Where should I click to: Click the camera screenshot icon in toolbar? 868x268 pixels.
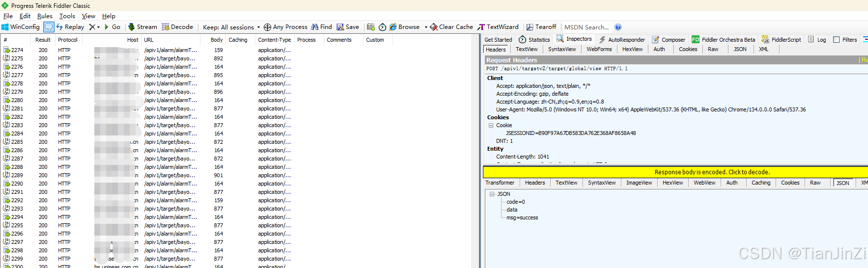(371, 27)
